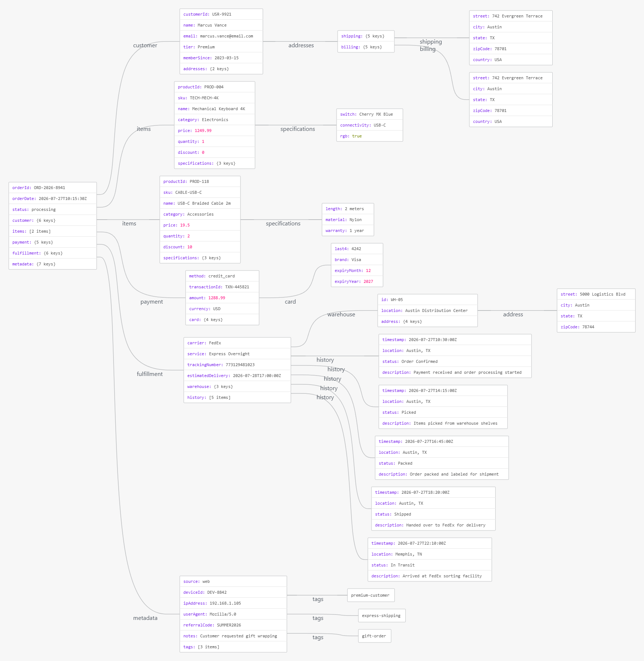Click brand: Visa row
This screenshot has height=661, width=644.
point(357,260)
